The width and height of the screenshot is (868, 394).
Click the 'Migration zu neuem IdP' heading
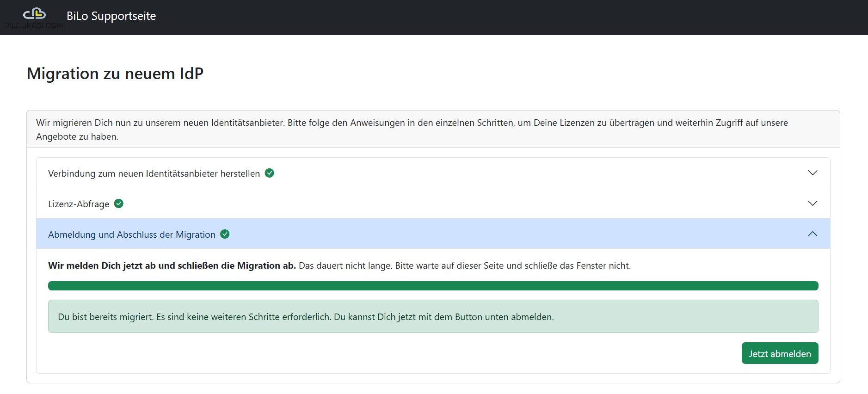[x=115, y=74]
